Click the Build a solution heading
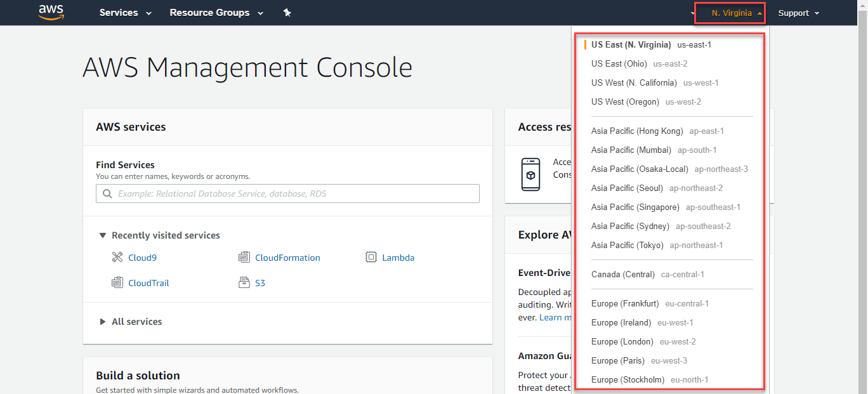This screenshot has height=394, width=868. pyautogui.click(x=138, y=376)
